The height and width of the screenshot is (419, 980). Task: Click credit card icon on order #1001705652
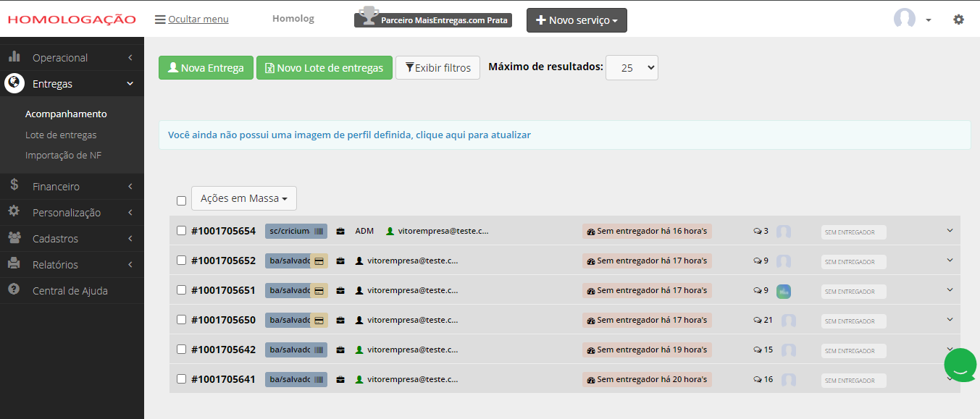pos(319,261)
